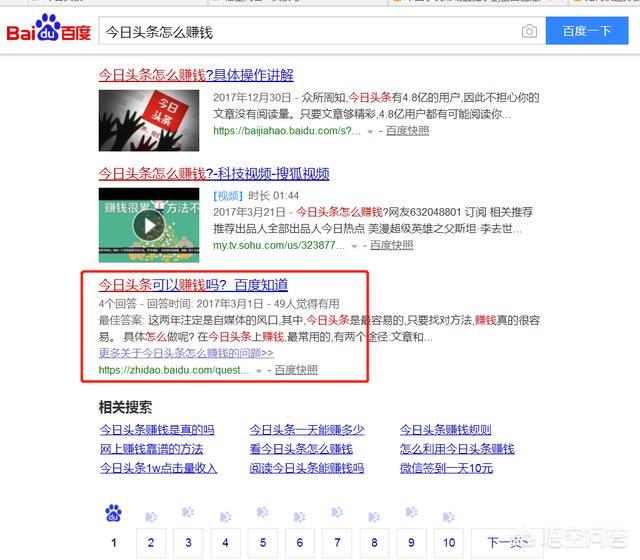Viewport: 640px width, 560px height.
Task: Go to results page 5
Action: coord(263,543)
